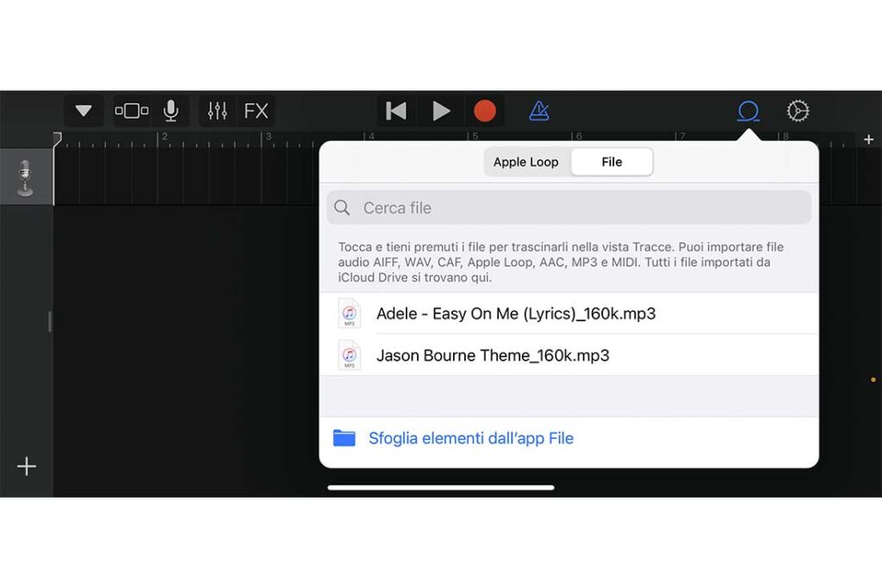Open the FX effects panel
Image resolution: width=882 pixels, height=588 pixels.
click(x=256, y=111)
